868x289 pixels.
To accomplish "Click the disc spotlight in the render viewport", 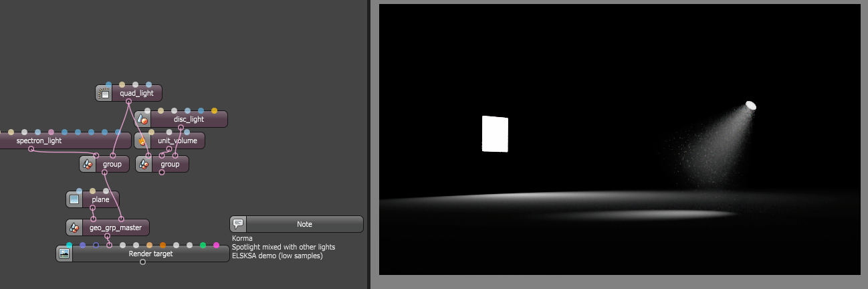I will click(x=751, y=106).
